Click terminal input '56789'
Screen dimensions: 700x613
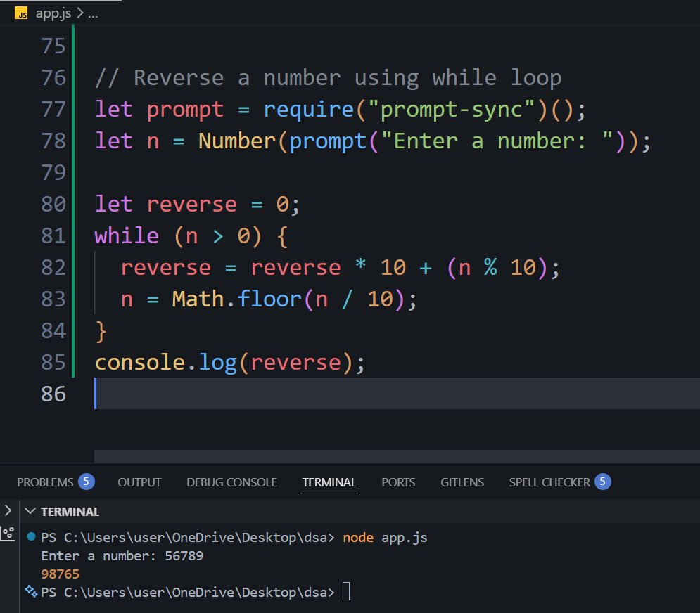click(x=184, y=556)
